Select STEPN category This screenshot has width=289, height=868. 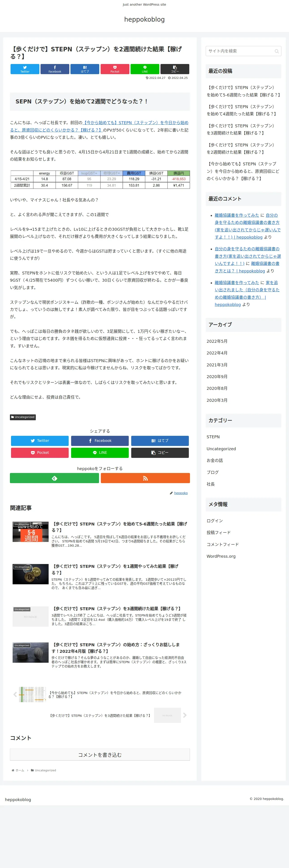(x=213, y=437)
